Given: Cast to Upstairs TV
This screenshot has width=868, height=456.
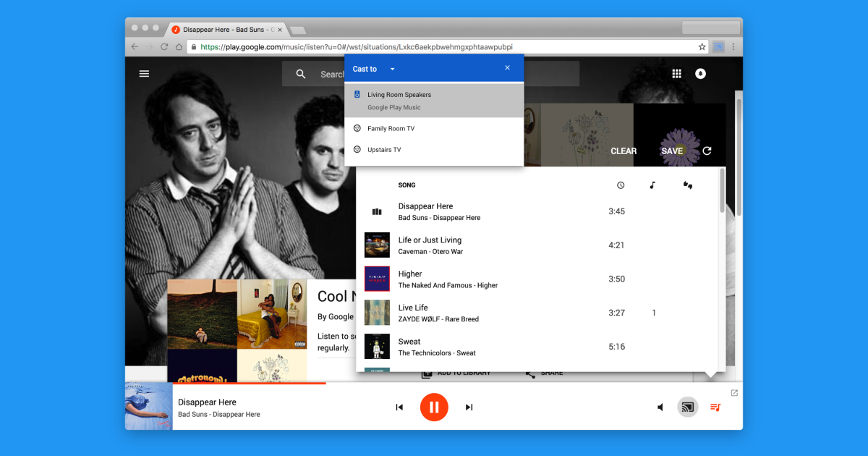Looking at the screenshot, I should click(x=434, y=149).
